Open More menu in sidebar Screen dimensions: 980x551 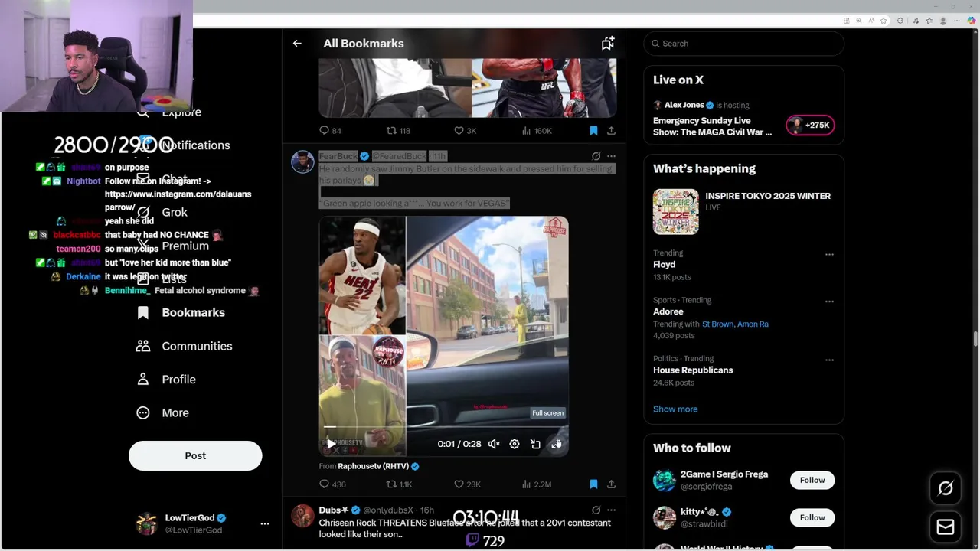pos(162,413)
